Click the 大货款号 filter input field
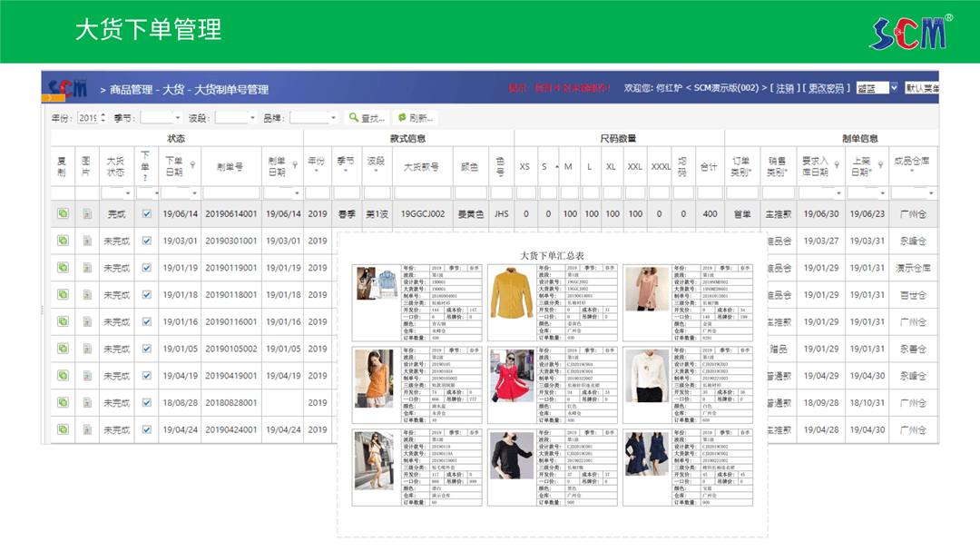The image size is (980, 552). click(x=423, y=193)
